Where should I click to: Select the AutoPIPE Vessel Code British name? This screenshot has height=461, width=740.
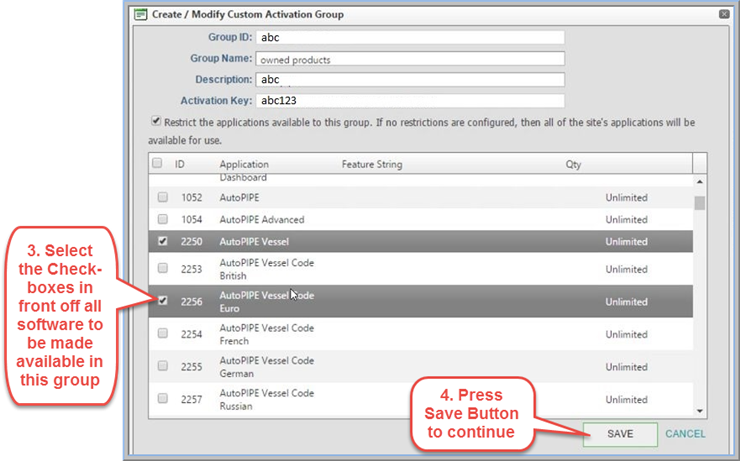(x=267, y=269)
